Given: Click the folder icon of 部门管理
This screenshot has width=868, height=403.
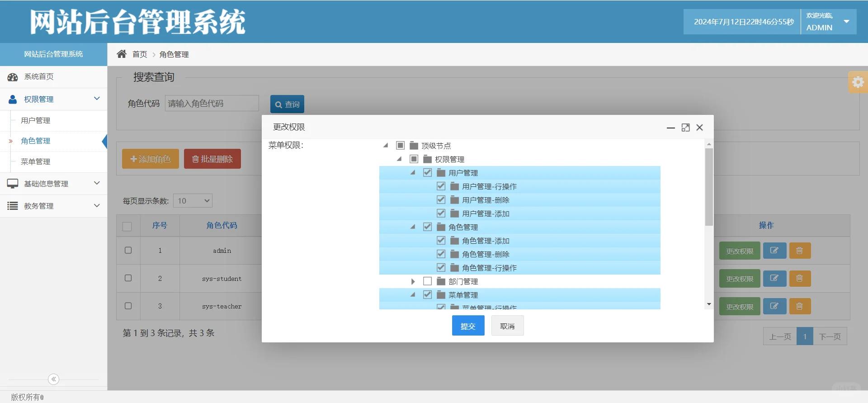Looking at the screenshot, I should click(441, 281).
